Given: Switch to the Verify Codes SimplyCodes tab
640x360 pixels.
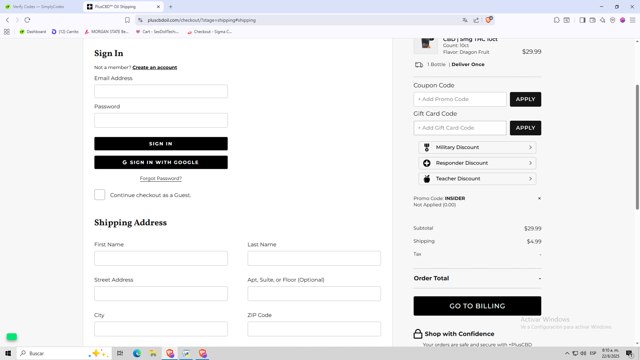Looking at the screenshot, I should click(40, 7).
